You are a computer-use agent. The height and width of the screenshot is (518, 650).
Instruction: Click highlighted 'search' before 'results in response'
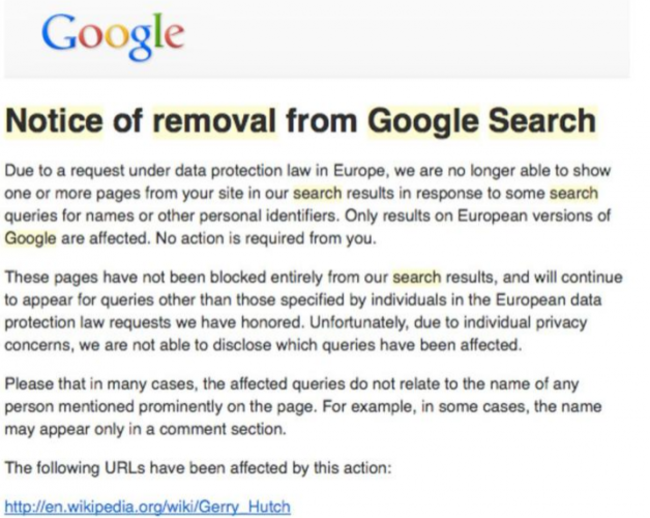[x=318, y=194]
